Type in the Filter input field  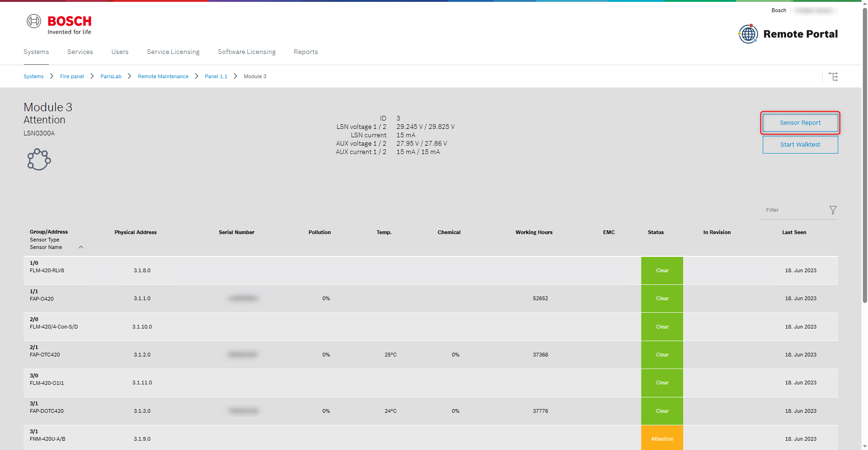(794, 210)
